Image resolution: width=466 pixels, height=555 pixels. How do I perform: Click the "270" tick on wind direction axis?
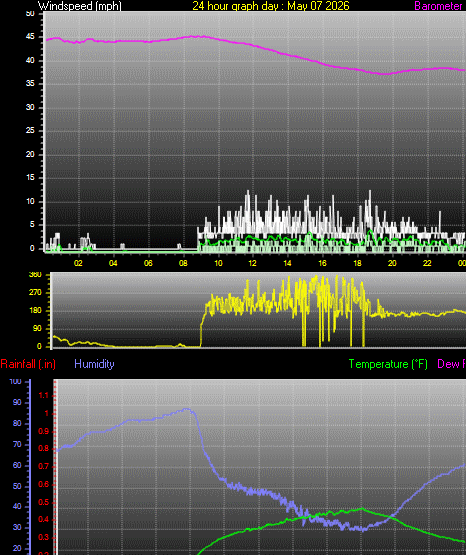click(x=35, y=292)
